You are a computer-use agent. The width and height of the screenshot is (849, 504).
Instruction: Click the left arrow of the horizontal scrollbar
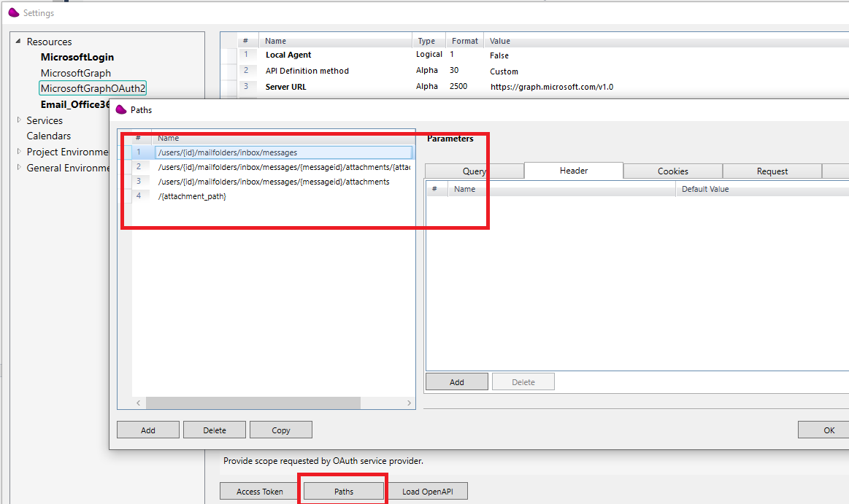[x=138, y=402]
